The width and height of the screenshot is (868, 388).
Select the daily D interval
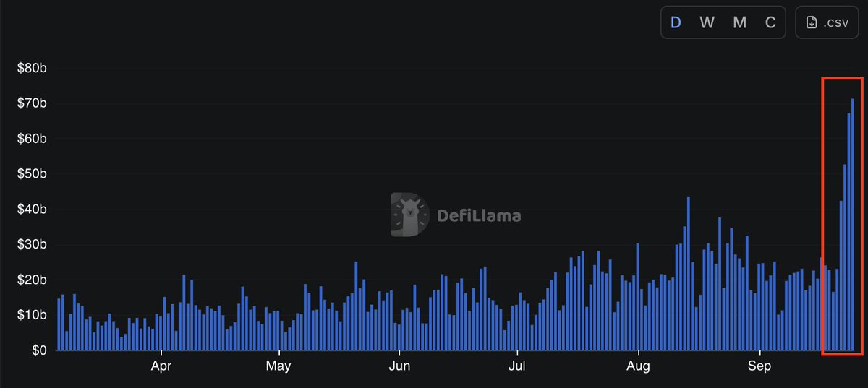[x=676, y=22]
